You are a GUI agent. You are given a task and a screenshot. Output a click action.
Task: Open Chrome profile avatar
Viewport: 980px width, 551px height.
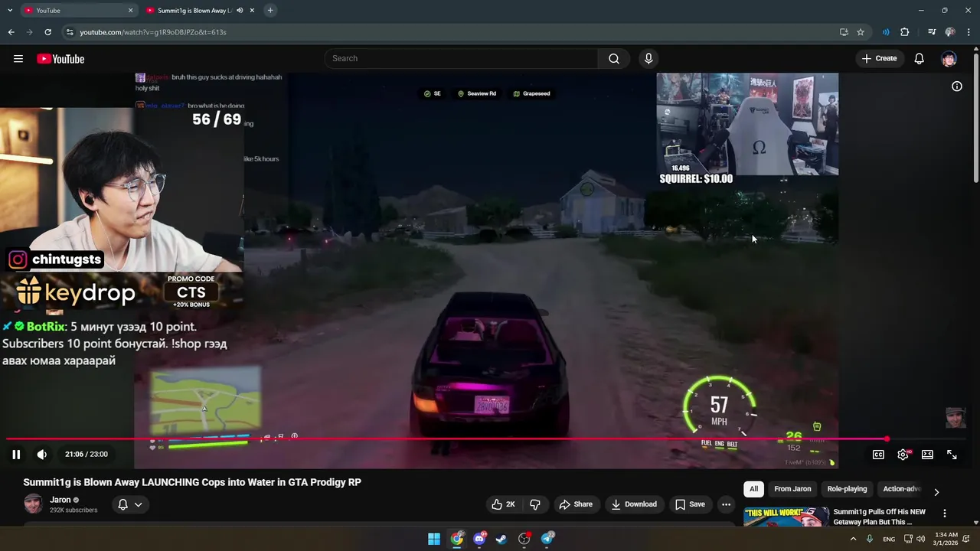[950, 32]
